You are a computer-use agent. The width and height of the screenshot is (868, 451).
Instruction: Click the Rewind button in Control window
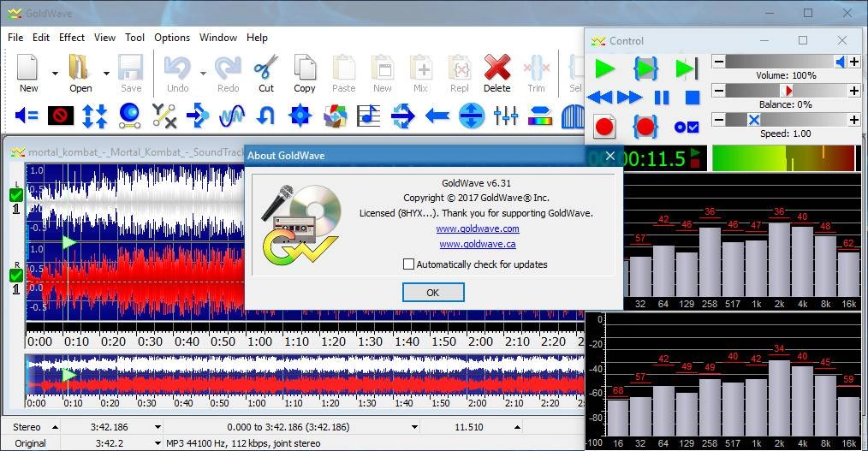[600, 98]
